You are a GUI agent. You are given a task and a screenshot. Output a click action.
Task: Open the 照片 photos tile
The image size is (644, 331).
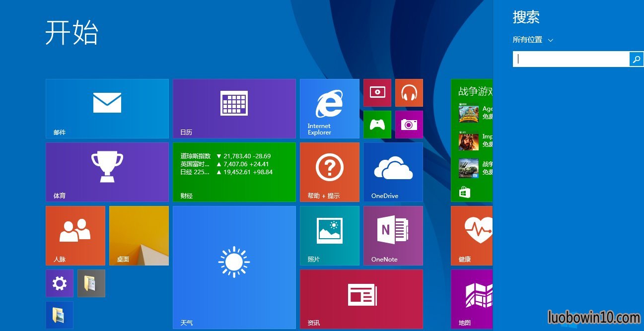tap(330, 236)
